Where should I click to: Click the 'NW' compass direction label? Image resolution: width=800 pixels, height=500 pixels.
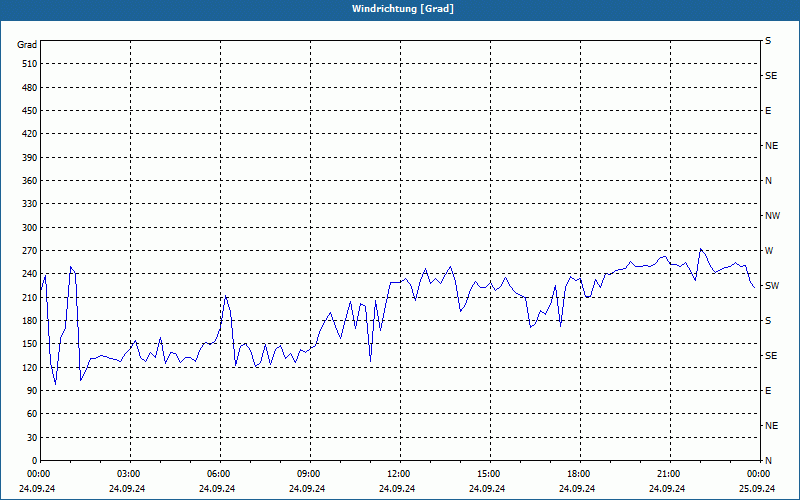772,216
